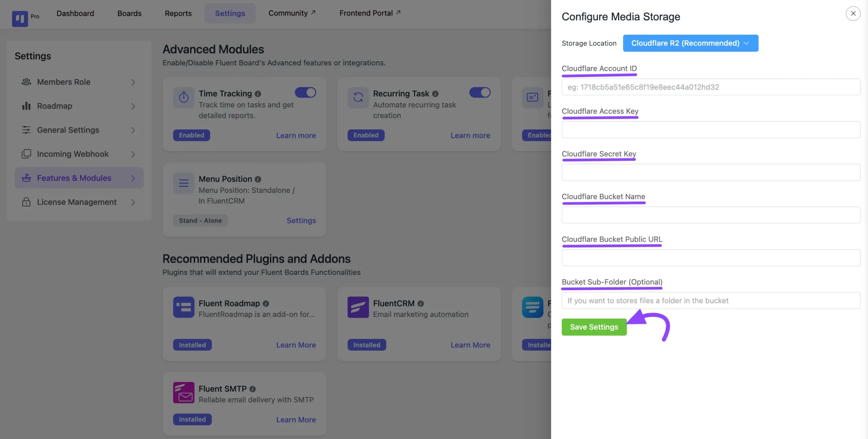Click the Members Role people icon
Viewport: 868px width, 439px height.
pyautogui.click(x=26, y=82)
